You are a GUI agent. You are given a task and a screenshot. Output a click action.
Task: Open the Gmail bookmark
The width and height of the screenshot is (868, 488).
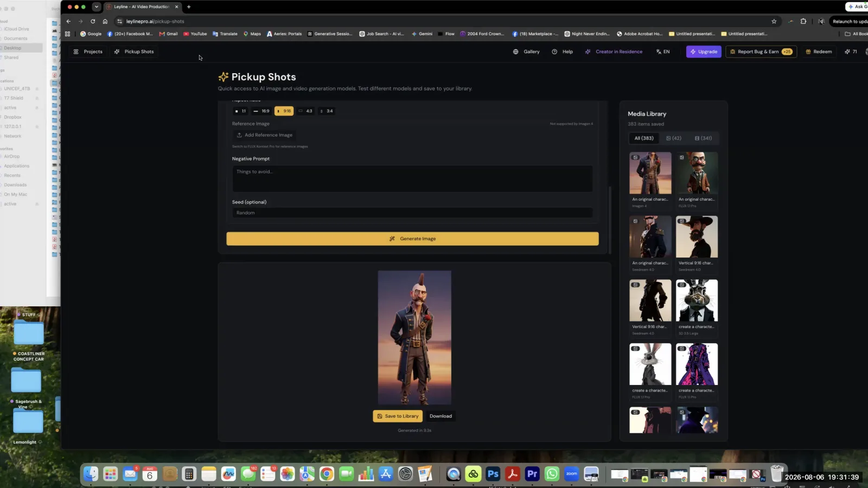click(168, 34)
